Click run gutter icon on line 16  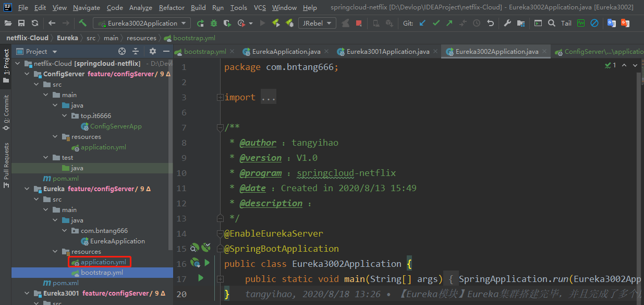207,263
